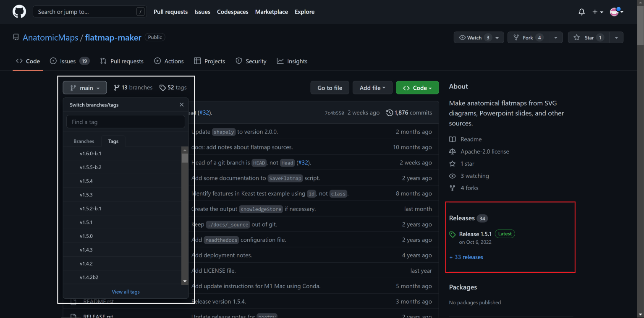The image size is (644, 318).
Task: Click View all tags link
Action: [x=126, y=292]
